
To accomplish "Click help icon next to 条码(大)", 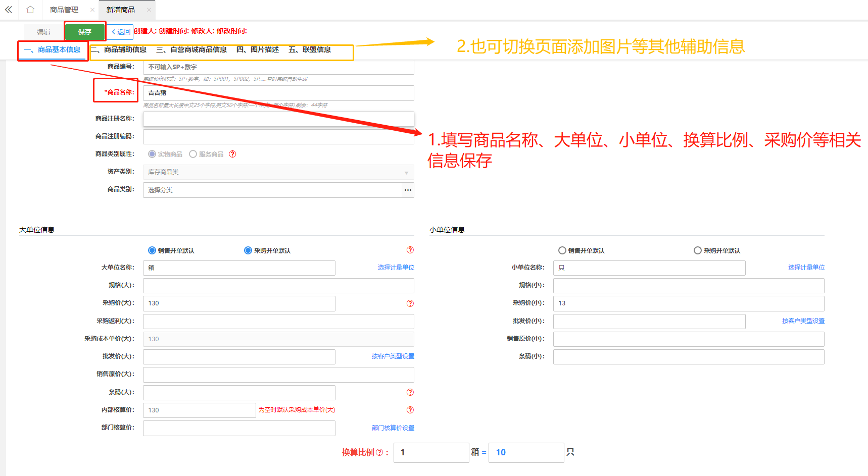I will click(410, 392).
